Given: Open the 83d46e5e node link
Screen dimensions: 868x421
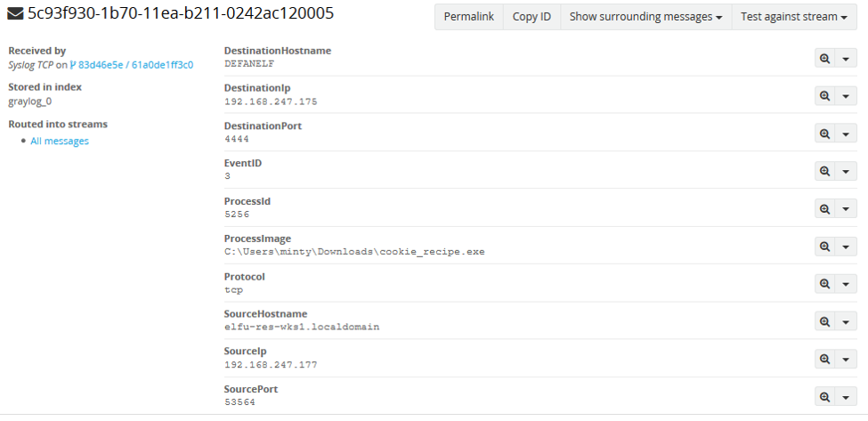Looking at the screenshot, I should 101,65.
